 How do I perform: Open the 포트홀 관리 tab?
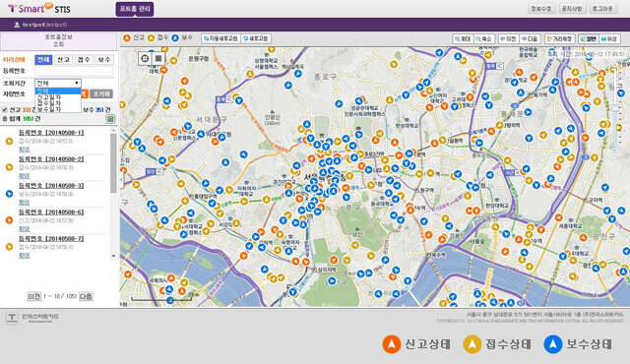pos(135,9)
